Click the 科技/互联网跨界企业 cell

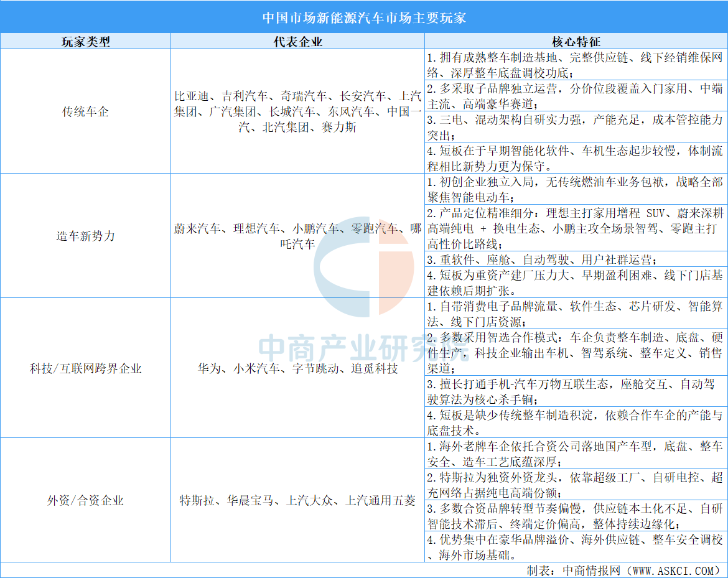point(85,368)
